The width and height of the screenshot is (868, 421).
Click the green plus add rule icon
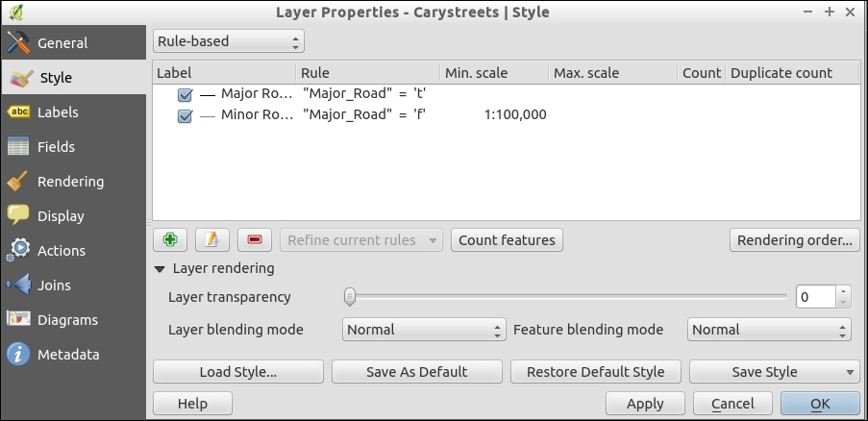tap(169, 239)
